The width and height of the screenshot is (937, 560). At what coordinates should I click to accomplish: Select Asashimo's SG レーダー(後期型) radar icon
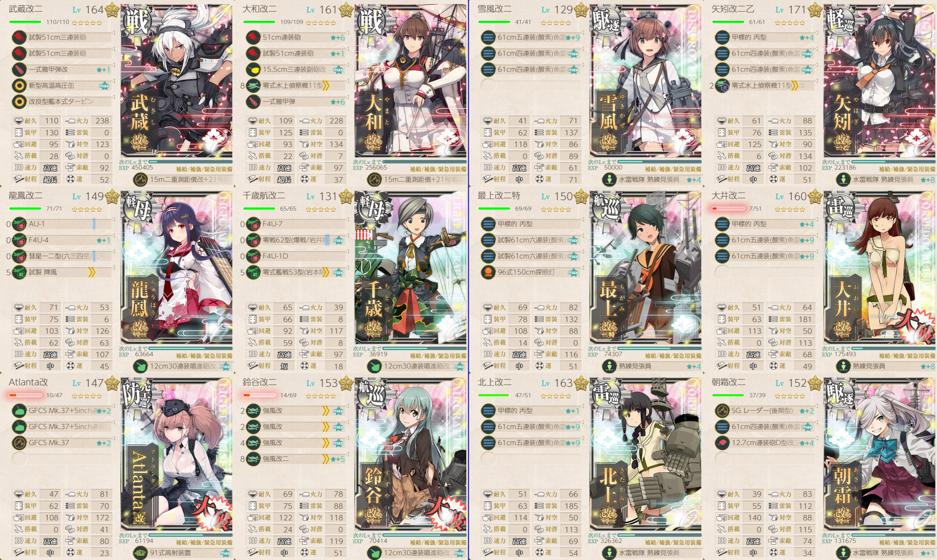click(x=722, y=410)
